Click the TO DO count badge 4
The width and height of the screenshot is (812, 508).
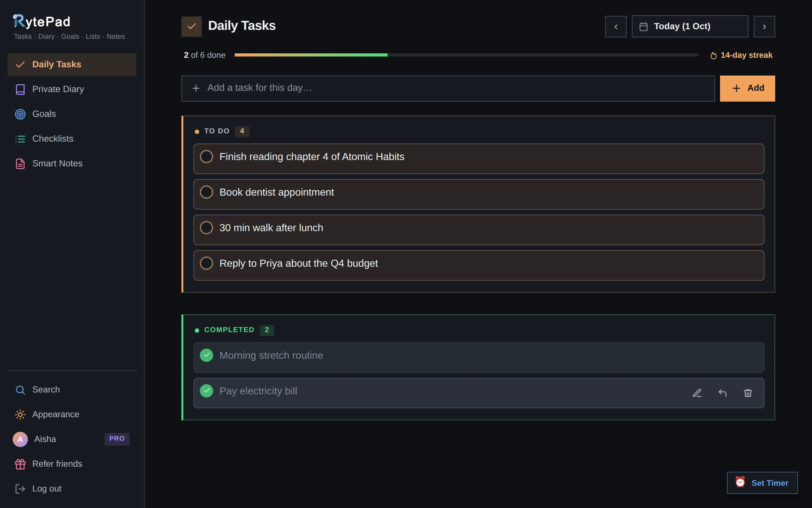pyautogui.click(x=242, y=131)
